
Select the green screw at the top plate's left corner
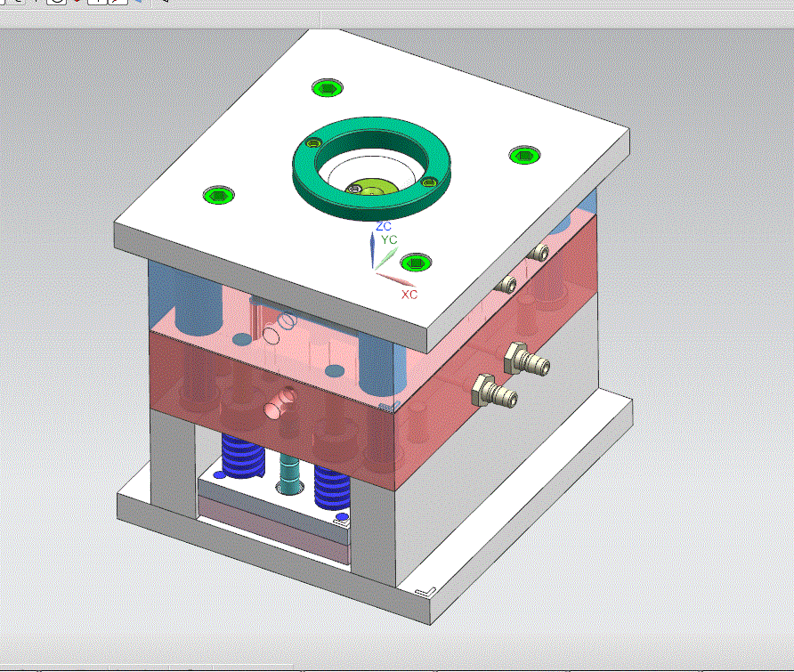pos(219,195)
